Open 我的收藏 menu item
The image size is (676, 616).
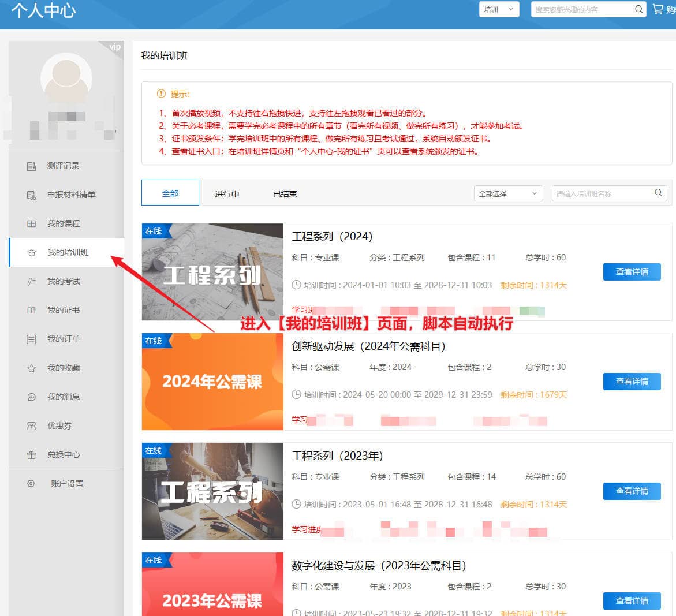pos(66,368)
